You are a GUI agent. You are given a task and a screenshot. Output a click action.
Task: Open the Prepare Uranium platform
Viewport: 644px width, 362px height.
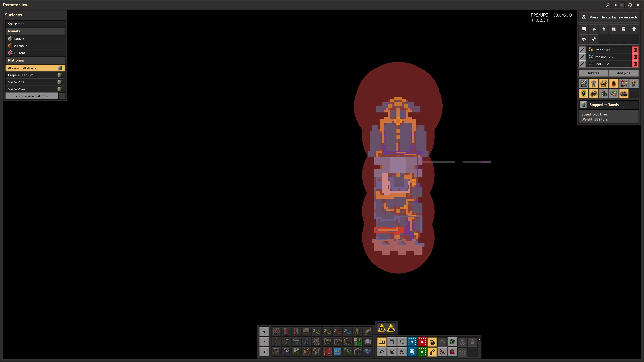(35, 75)
